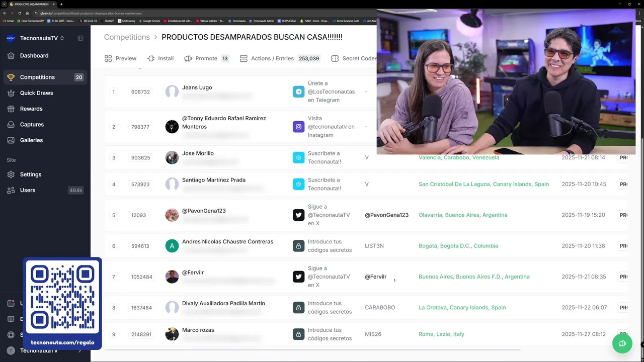Open a new browser tab

61,4
